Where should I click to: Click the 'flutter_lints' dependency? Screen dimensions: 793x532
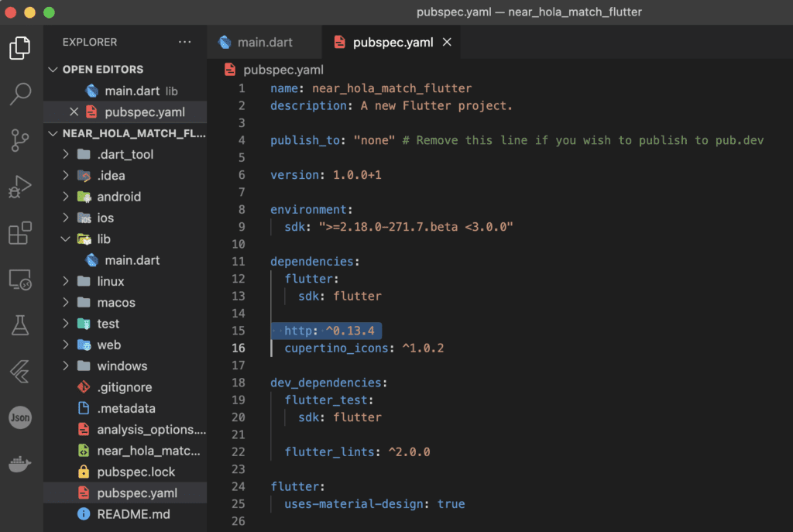pos(329,451)
